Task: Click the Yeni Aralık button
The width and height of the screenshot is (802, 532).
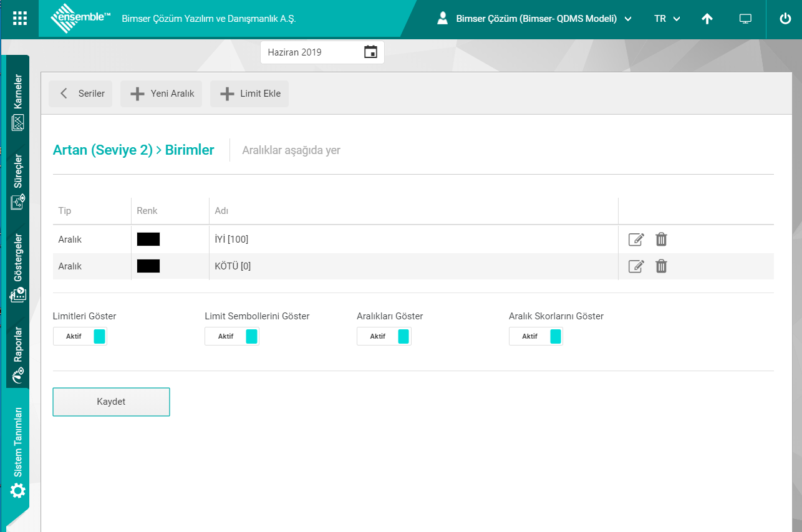Action: [x=162, y=94]
